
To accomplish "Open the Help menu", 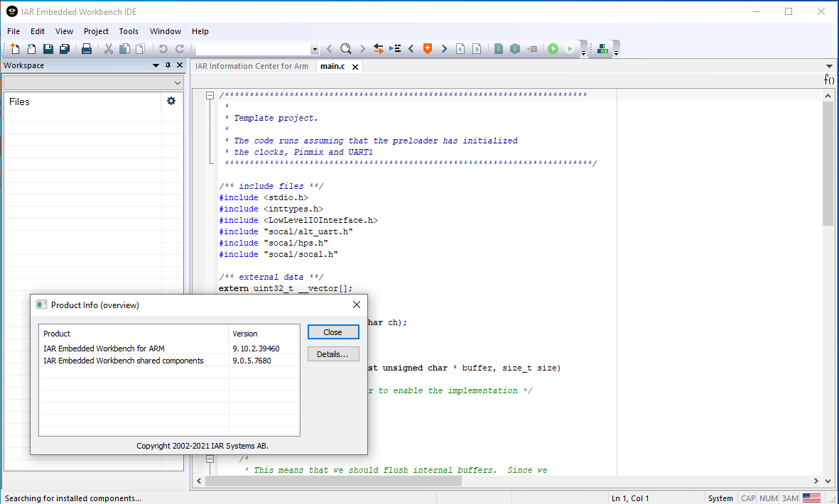I will tap(200, 31).
